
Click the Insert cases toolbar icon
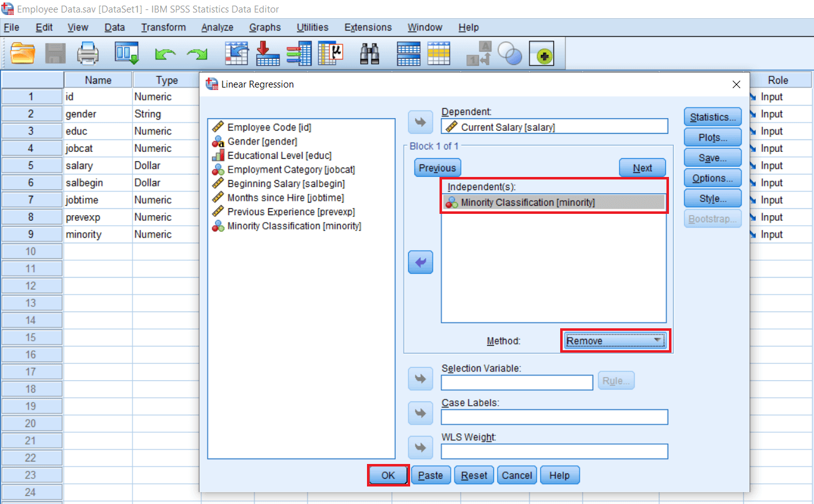coord(409,53)
